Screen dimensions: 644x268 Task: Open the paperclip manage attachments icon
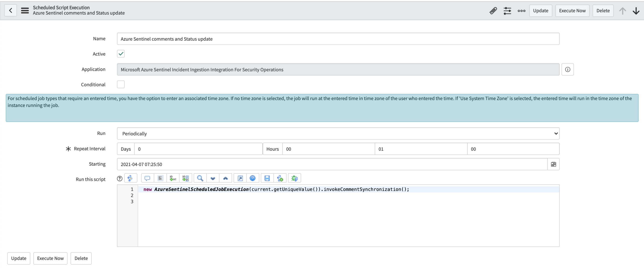click(493, 10)
